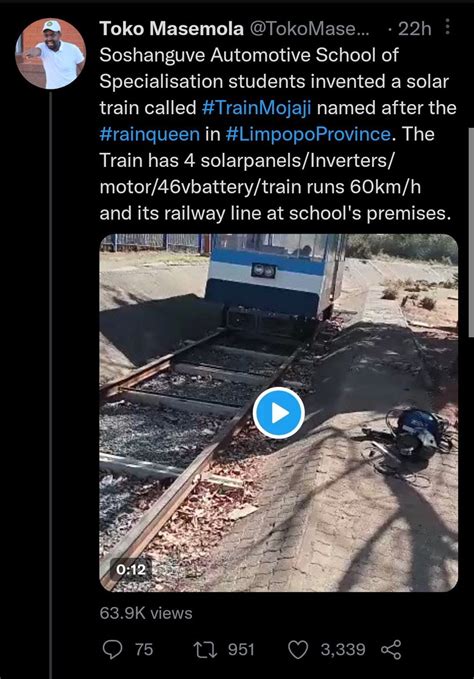The height and width of the screenshot is (679, 474).
Task: Click the scrollbar on the right edge
Action: click(471, 232)
